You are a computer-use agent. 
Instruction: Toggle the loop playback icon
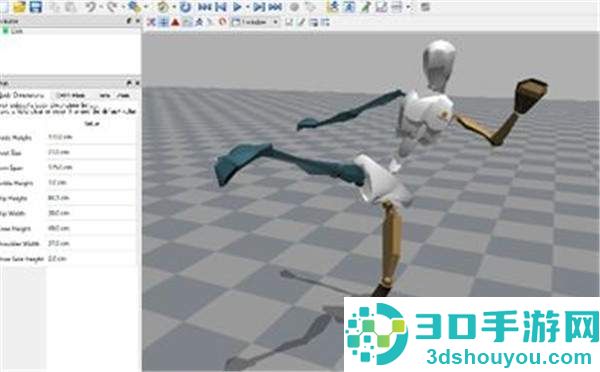click(x=186, y=7)
